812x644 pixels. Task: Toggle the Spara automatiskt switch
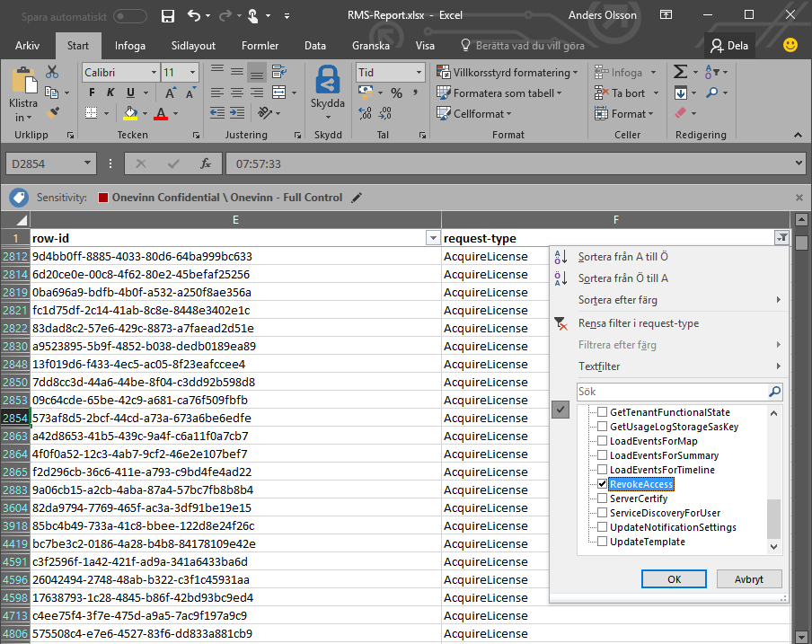(x=130, y=15)
